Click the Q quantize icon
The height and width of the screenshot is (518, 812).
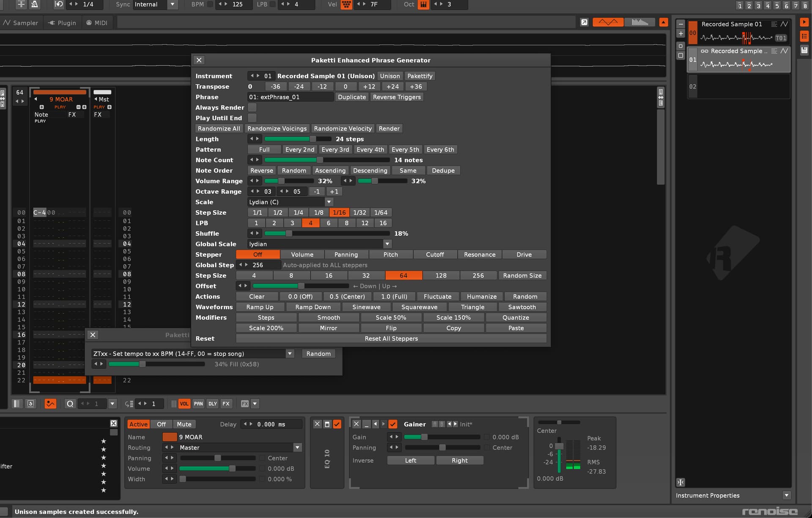(x=70, y=403)
